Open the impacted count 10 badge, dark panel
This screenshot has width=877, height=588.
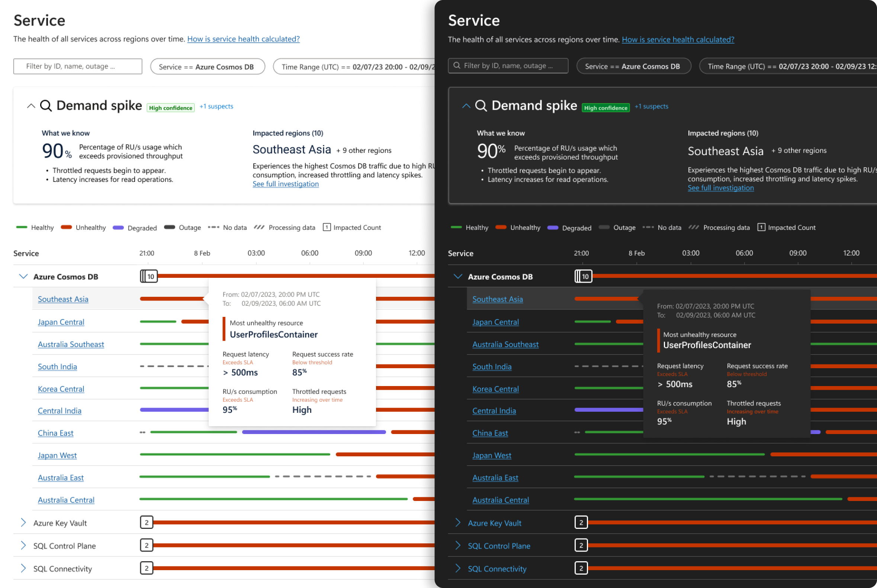tap(584, 276)
